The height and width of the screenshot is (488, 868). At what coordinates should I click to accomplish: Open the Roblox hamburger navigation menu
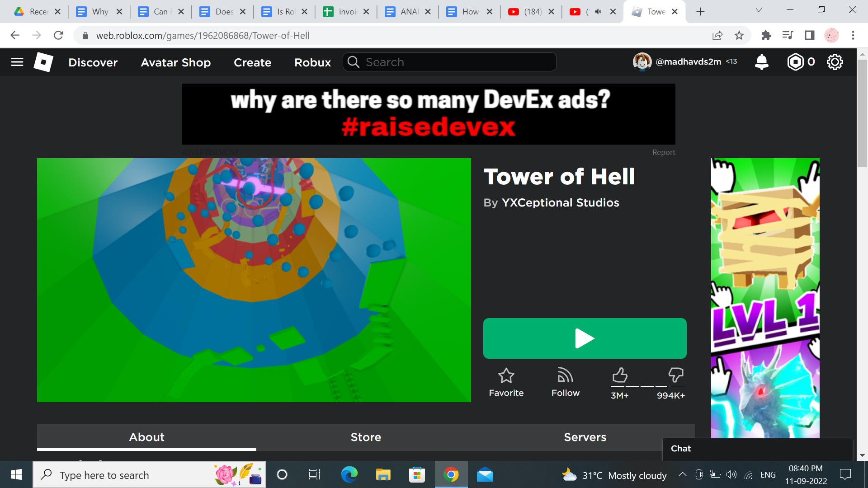(x=17, y=62)
